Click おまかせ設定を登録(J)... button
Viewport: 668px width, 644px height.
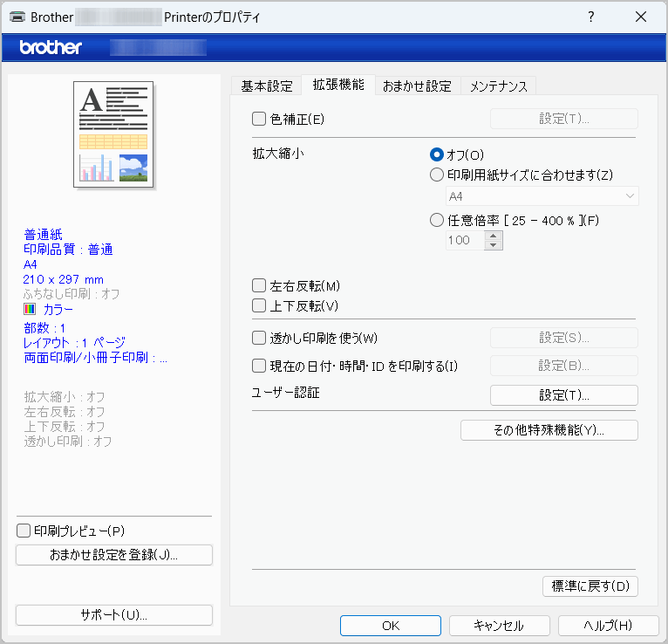(x=113, y=555)
